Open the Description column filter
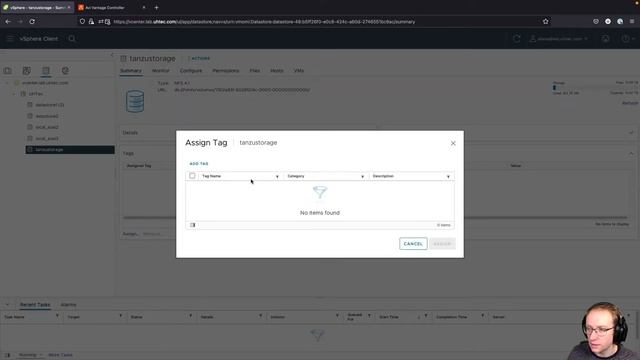The width and height of the screenshot is (640, 360). pyautogui.click(x=448, y=176)
